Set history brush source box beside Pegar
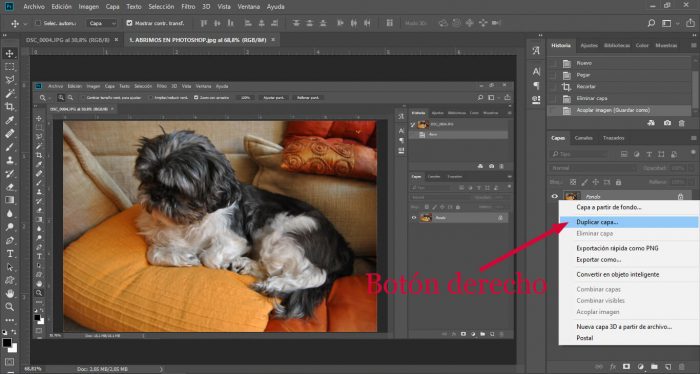Viewport: 700px width, 374px height. point(553,75)
